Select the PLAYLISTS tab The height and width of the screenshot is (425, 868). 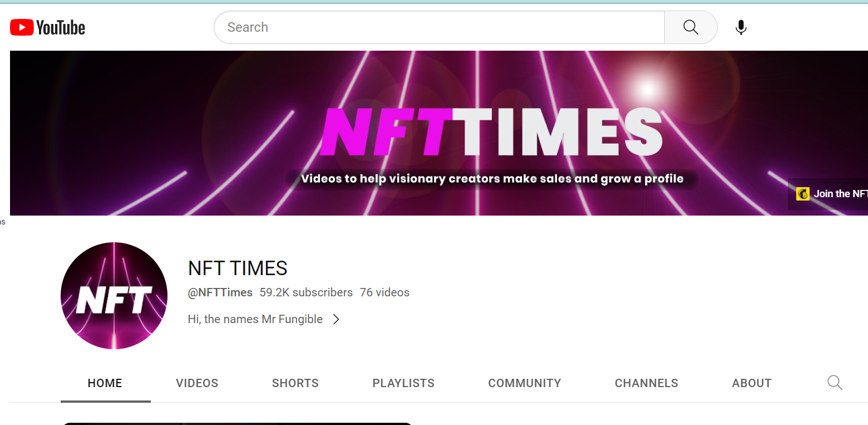click(x=403, y=383)
